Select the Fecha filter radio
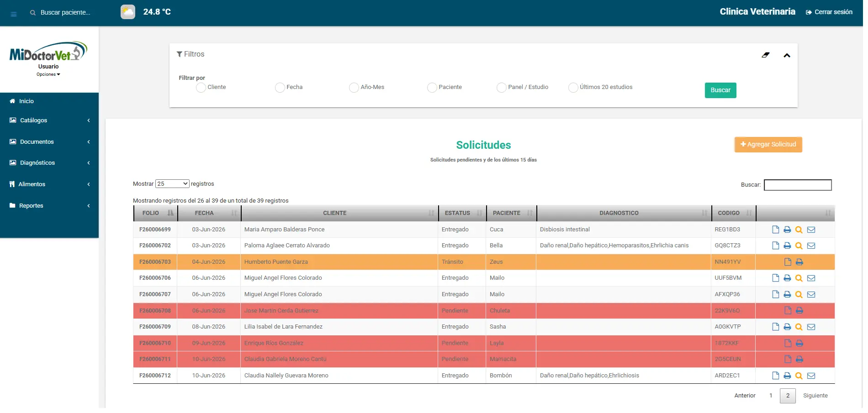The width and height of the screenshot is (868, 413). coord(280,88)
